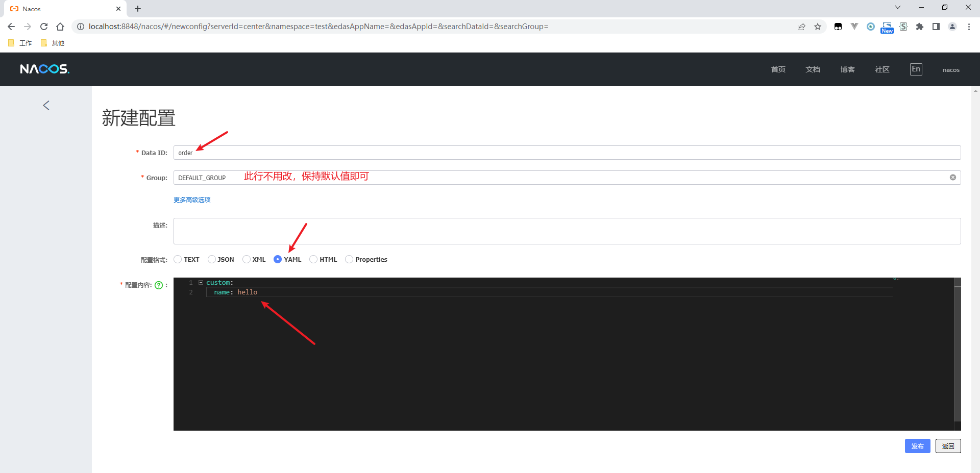Click the help icon next to 配置内容
Viewport: 980px width, 473px height.
(159, 285)
